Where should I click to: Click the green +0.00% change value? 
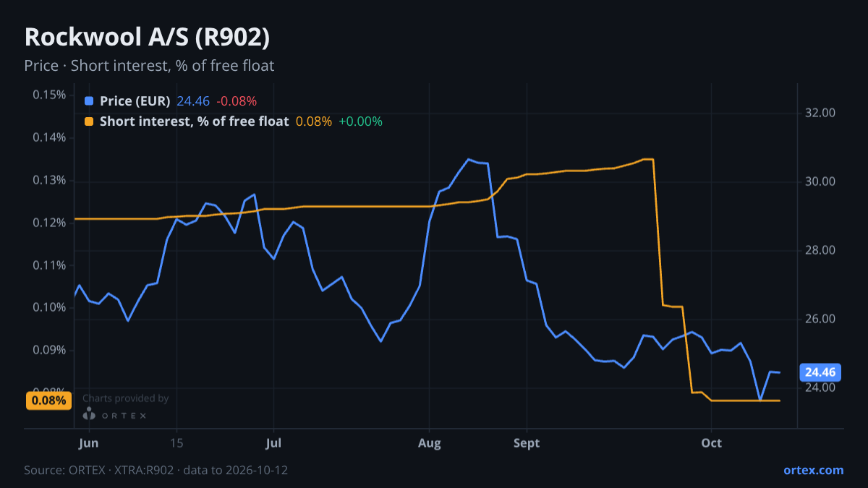[x=360, y=121]
